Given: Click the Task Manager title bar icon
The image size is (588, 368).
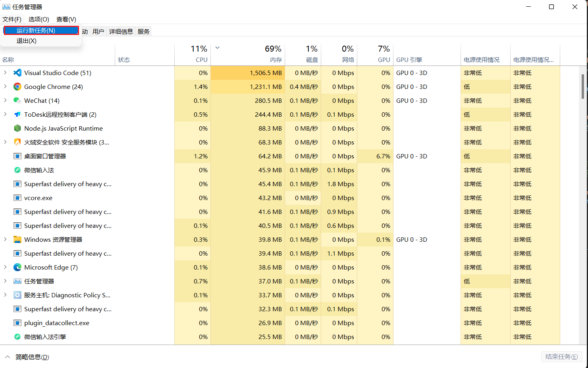Looking at the screenshot, I should [x=6, y=7].
